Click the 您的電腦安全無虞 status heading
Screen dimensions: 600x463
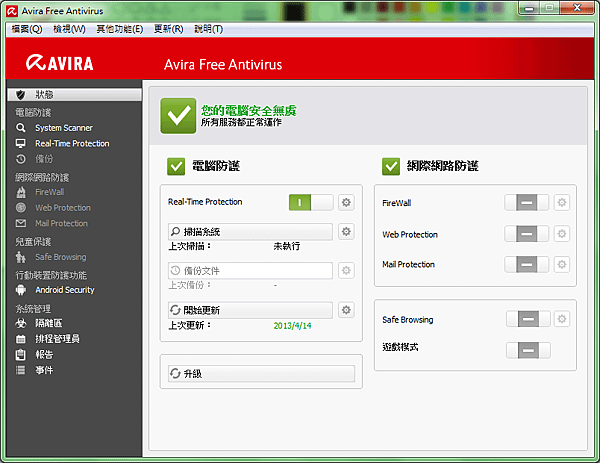tap(249, 111)
